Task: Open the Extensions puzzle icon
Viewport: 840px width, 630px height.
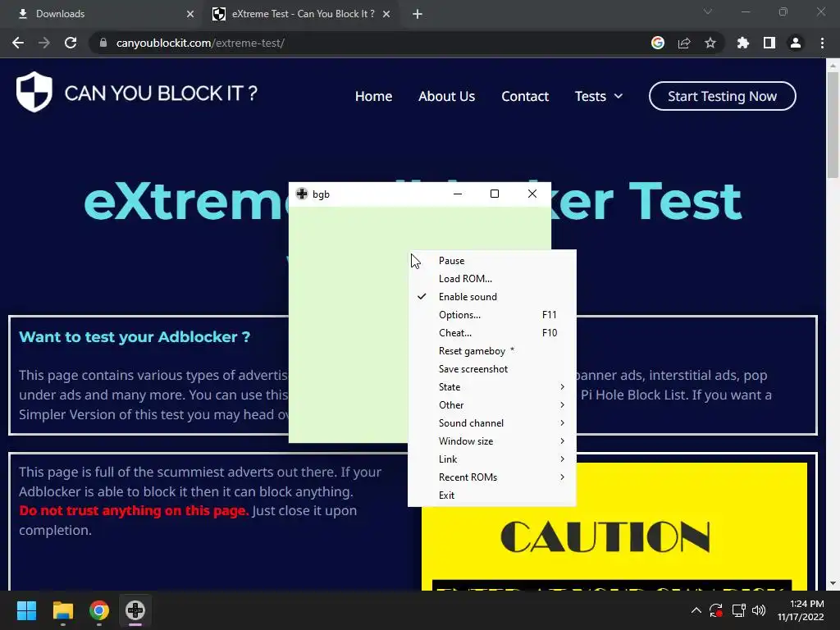Action: (743, 43)
